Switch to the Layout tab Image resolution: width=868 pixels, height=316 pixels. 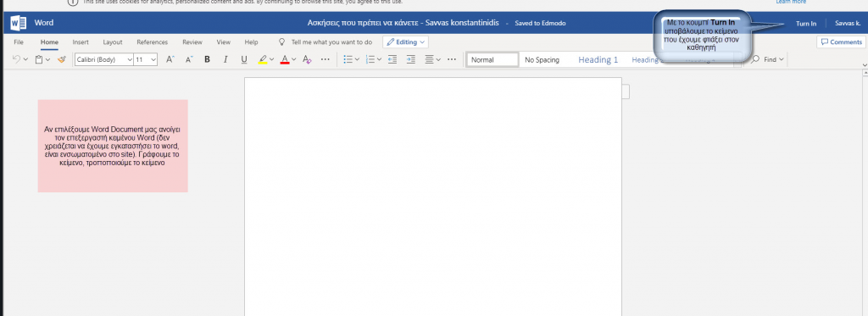click(x=113, y=42)
